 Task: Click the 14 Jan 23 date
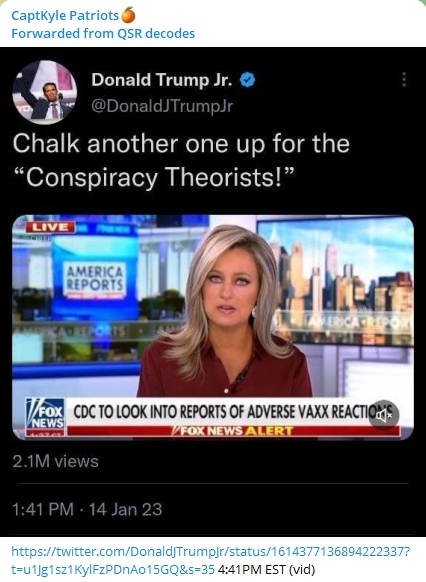(125, 509)
